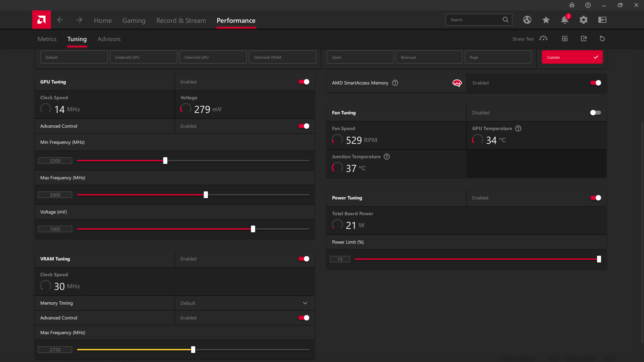
Task: Open the Home tab
Action: pyautogui.click(x=103, y=20)
